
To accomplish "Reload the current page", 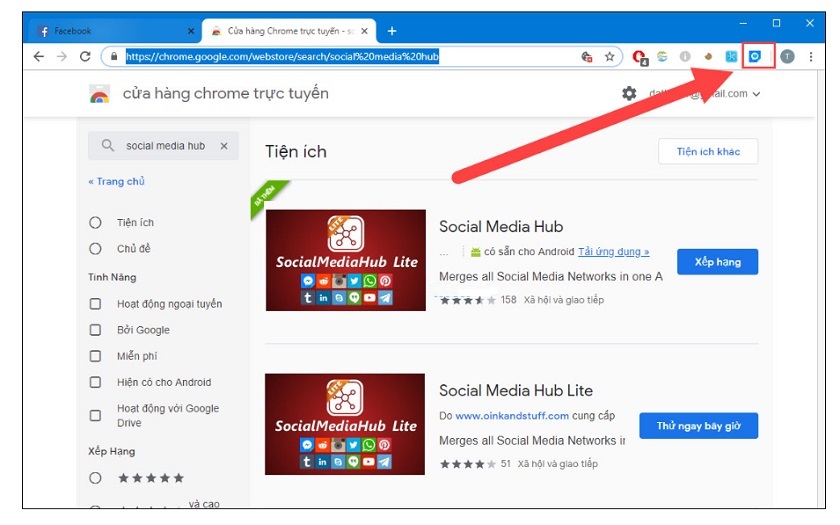I will [85, 56].
